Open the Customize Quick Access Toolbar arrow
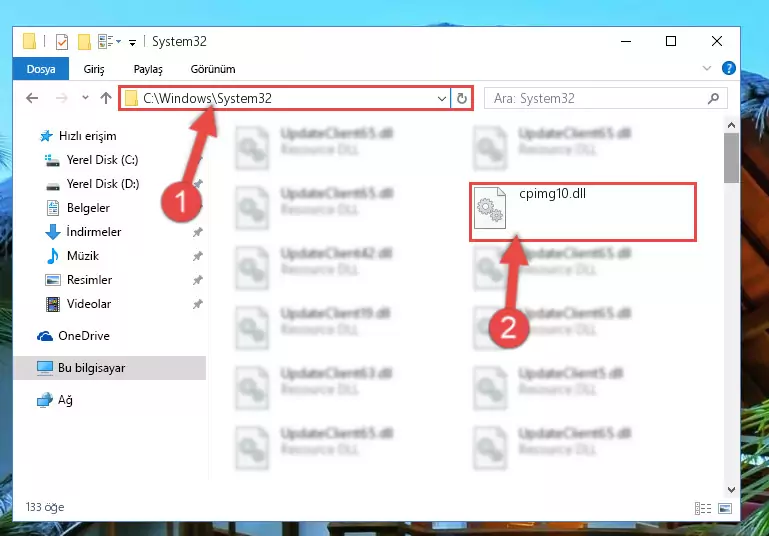Image resolution: width=769 pixels, height=536 pixels. [x=132, y=43]
